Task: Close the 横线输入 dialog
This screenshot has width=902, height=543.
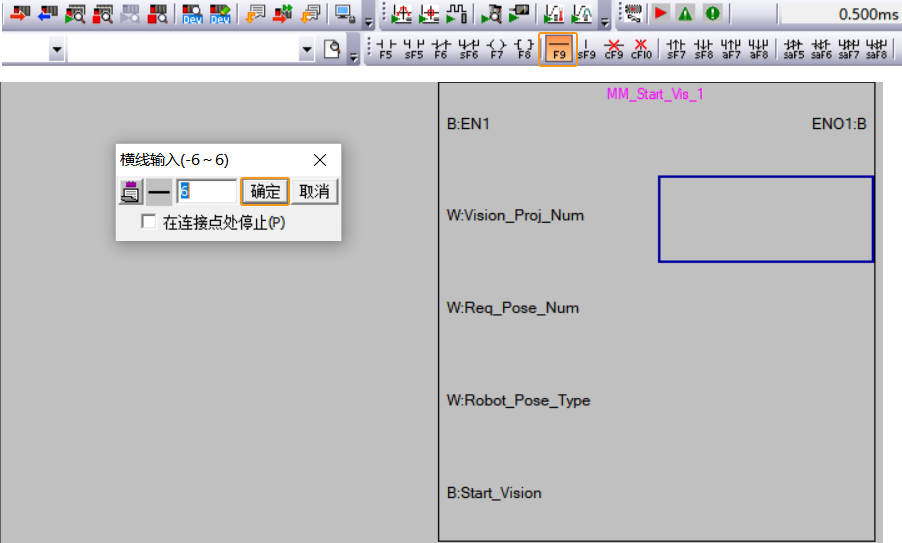Action: 320,160
